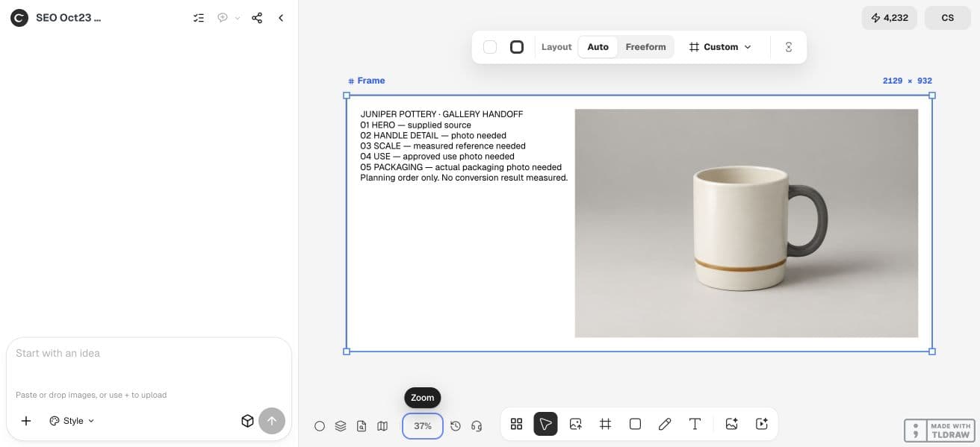This screenshot has width=980, height=447.
Task: Choose the rectangle shape tool
Action: tap(635, 424)
